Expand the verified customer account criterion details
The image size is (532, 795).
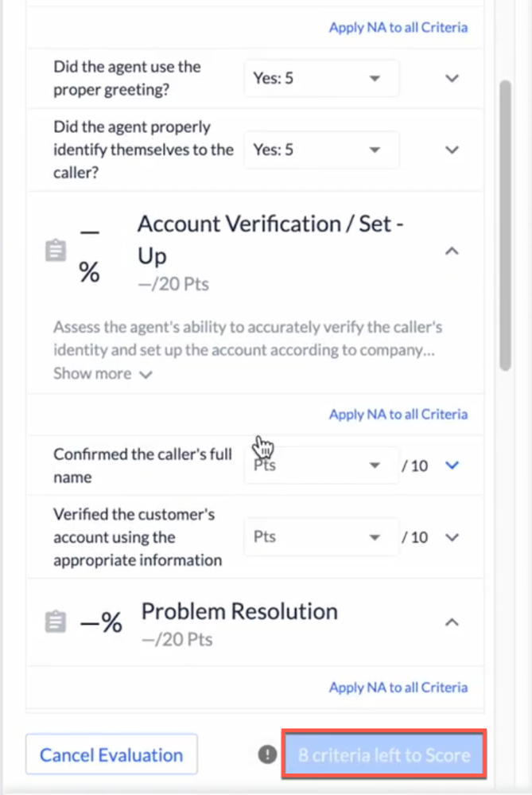[452, 537]
